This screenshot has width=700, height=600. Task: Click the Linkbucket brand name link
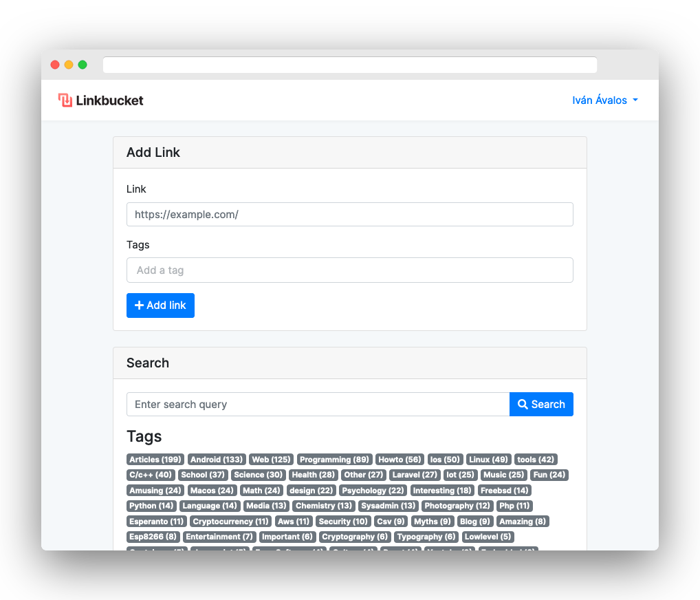(x=109, y=100)
